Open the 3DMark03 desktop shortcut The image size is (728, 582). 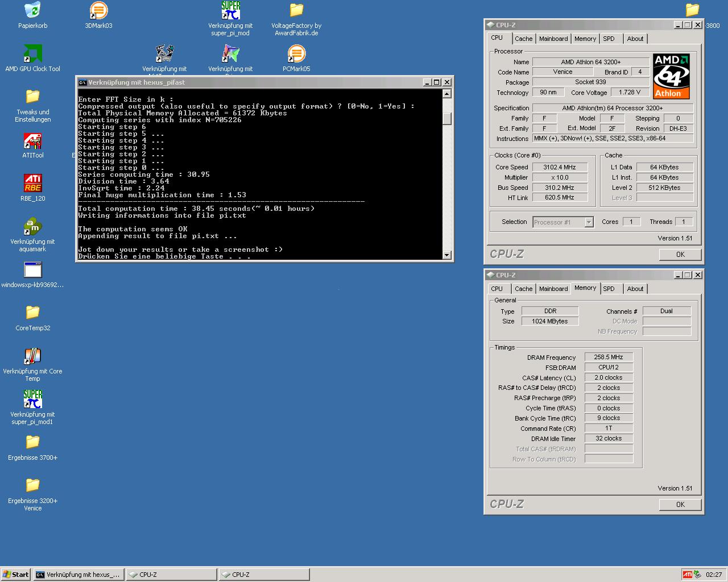pos(98,10)
